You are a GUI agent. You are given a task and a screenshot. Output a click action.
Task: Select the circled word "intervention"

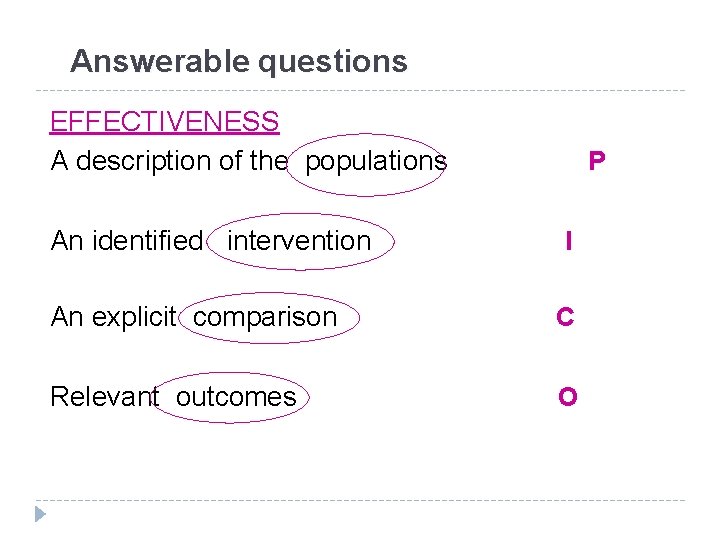tap(299, 241)
